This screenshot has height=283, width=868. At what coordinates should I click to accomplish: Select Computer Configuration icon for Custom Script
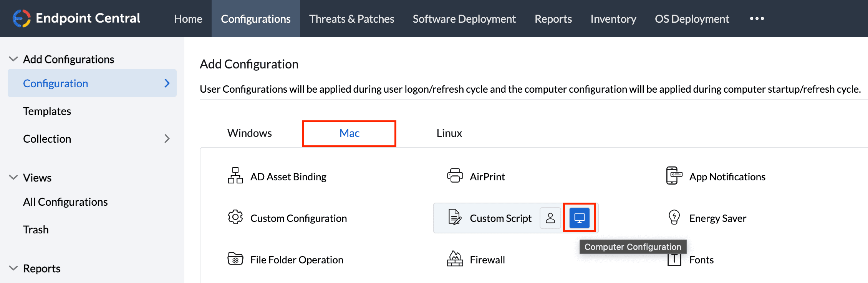pos(579,218)
